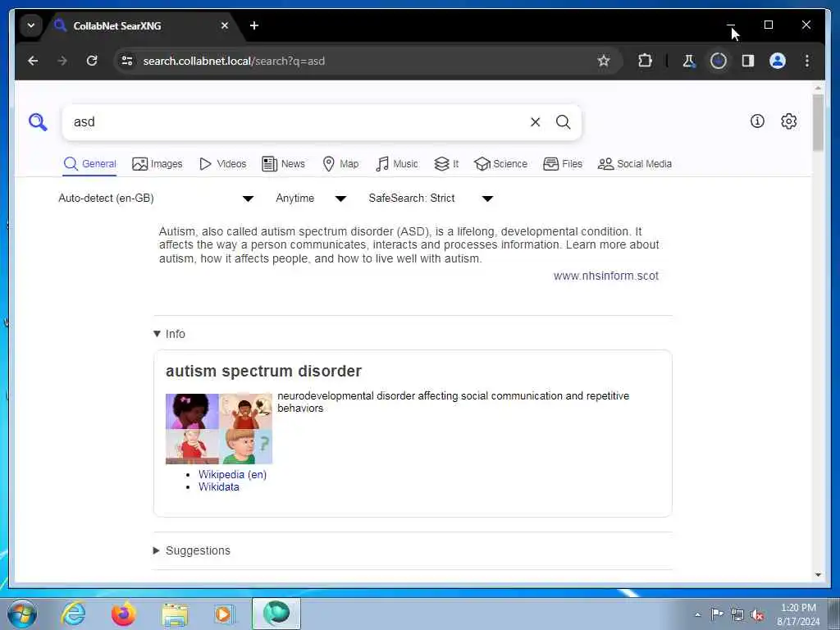Launch Firefox from taskbar

(x=124, y=614)
